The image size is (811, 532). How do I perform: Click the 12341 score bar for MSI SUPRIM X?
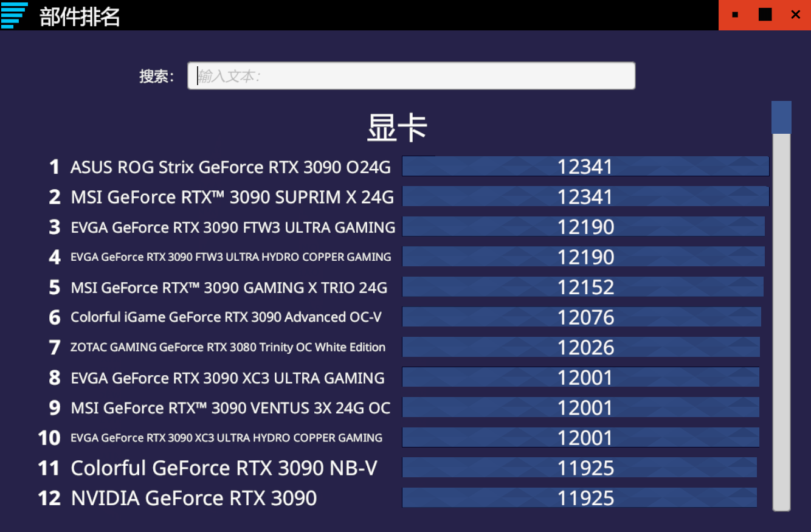(x=585, y=196)
